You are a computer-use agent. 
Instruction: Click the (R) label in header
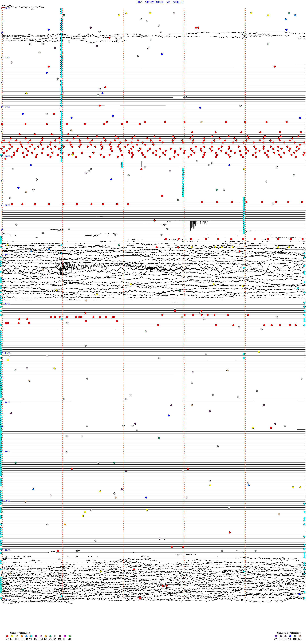tap(182, 2)
